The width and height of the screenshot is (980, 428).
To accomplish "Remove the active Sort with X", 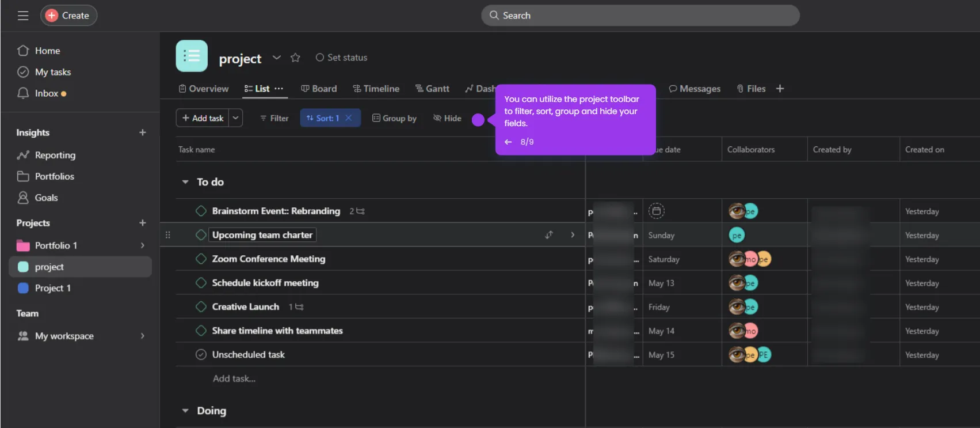I will coord(348,118).
